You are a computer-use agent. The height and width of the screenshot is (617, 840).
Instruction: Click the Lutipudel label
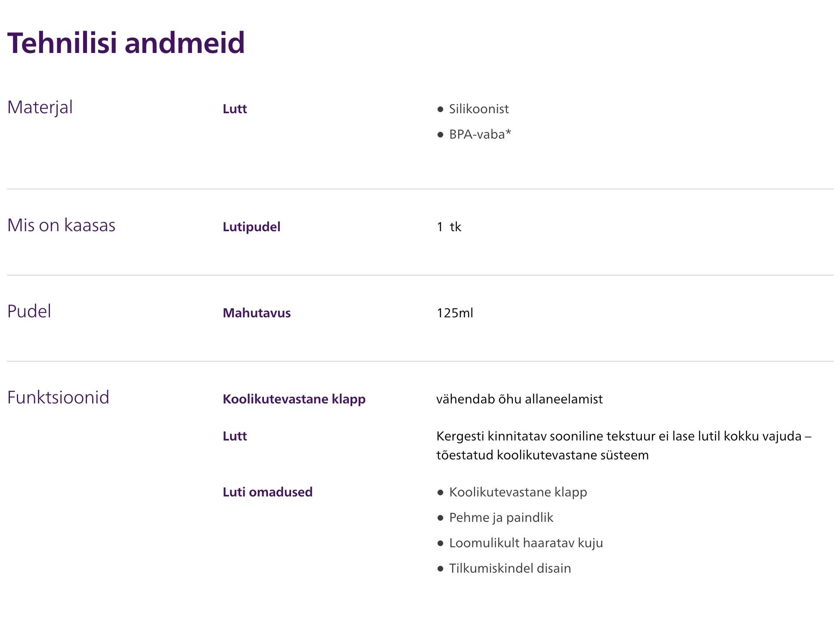(x=251, y=227)
